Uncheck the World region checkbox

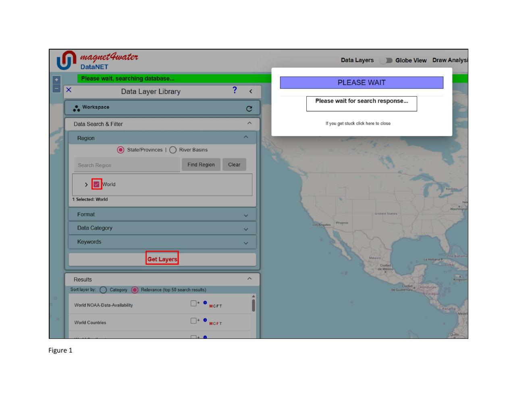96,184
